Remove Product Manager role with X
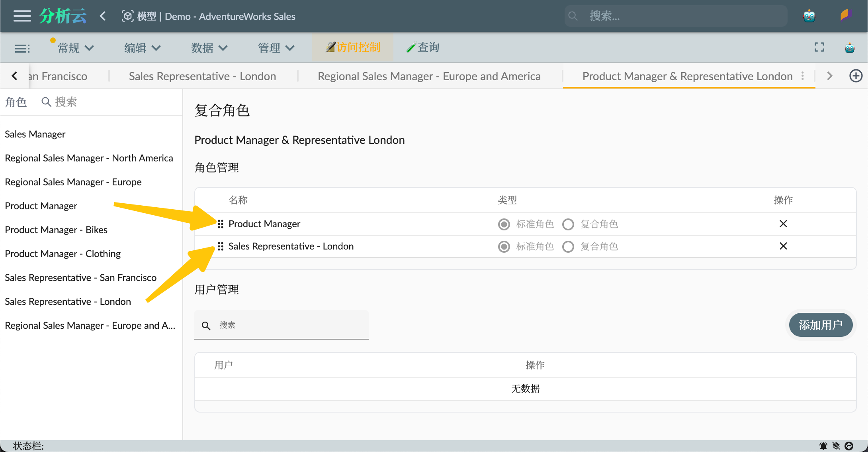This screenshot has height=452, width=868. [783, 224]
